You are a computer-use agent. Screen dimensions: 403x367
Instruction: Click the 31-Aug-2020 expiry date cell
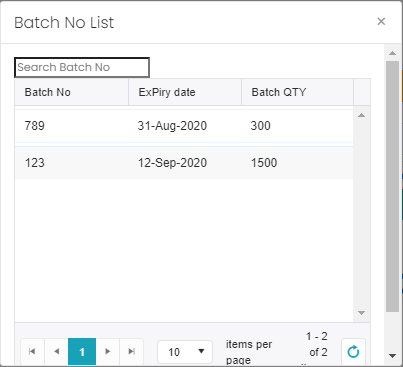tap(172, 126)
